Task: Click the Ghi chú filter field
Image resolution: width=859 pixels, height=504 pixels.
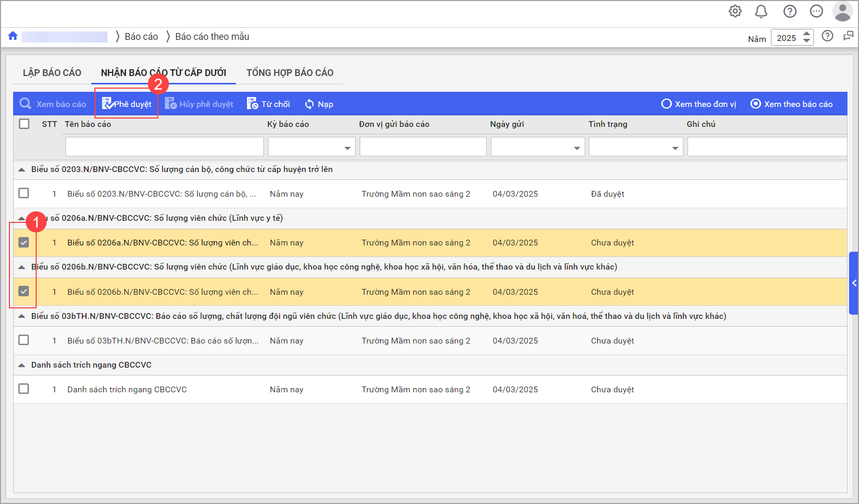Action: coord(767,147)
